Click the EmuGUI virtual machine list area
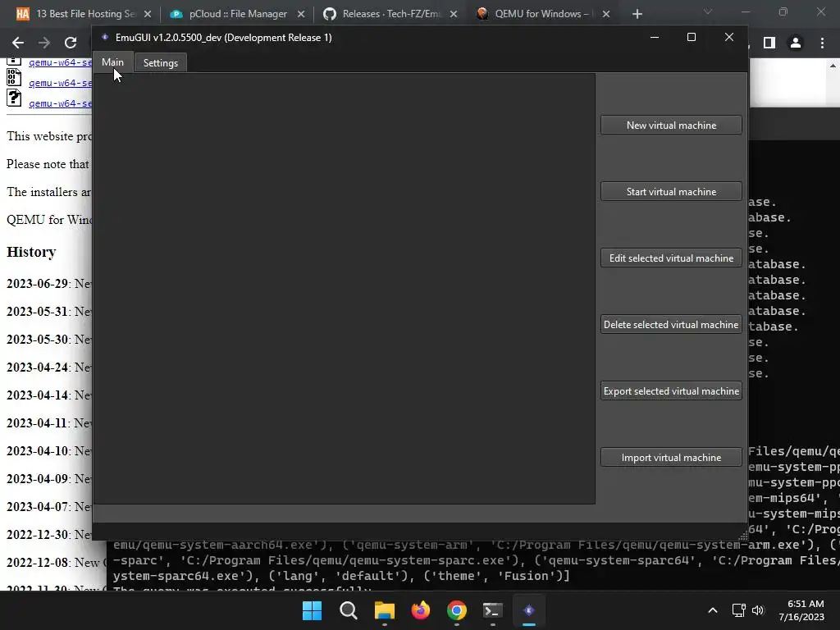This screenshot has width=840, height=630. coord(345,288)
